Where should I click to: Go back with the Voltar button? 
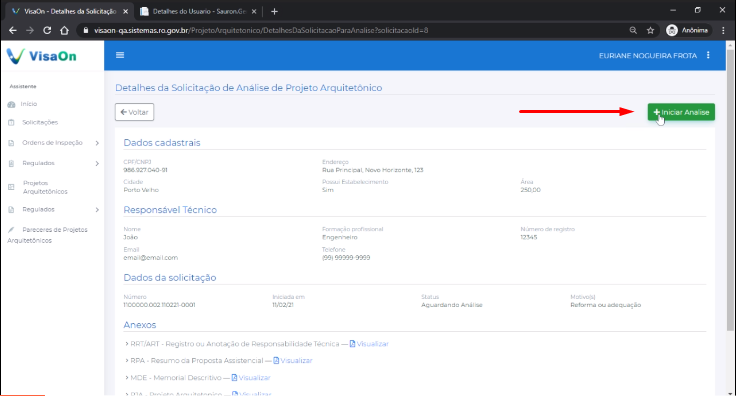tap(134, 112)
